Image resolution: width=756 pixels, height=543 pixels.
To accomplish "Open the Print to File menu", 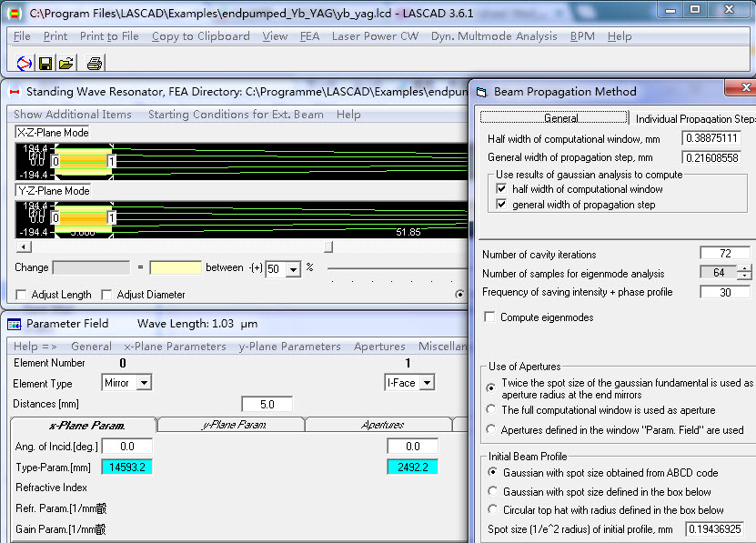I will click(109, 36).
